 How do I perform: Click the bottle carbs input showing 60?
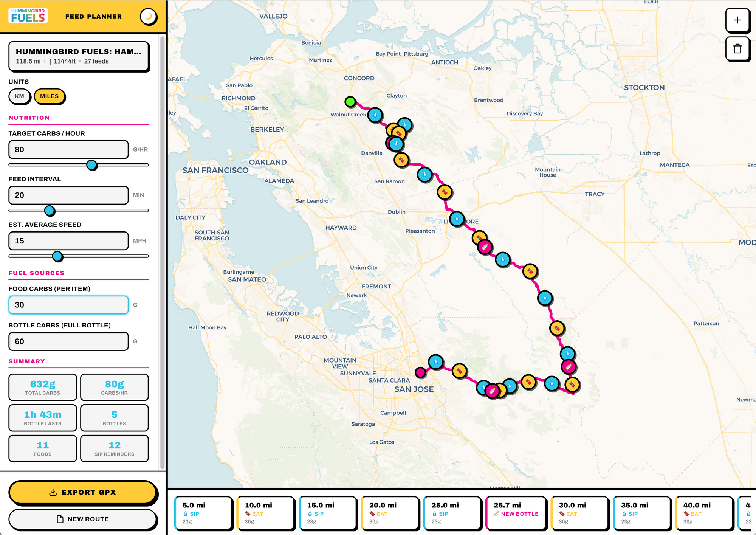coord(68,341)
